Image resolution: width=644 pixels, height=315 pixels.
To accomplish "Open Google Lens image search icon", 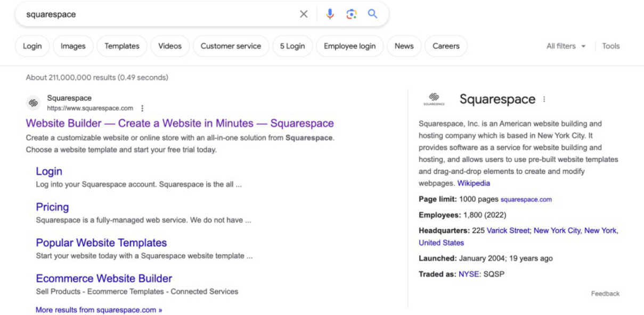I will (x=351, y=14).
